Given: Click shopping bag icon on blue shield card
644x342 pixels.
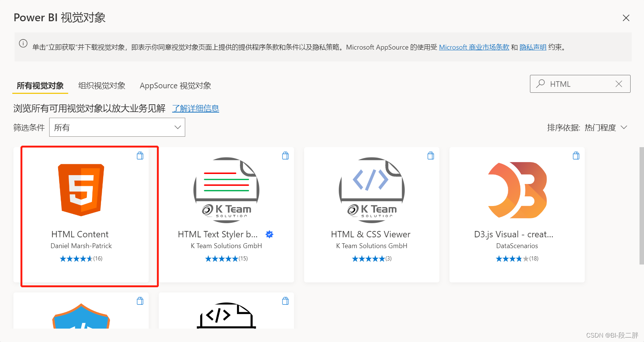Looking at the screenshot, I should pos(140,301).
